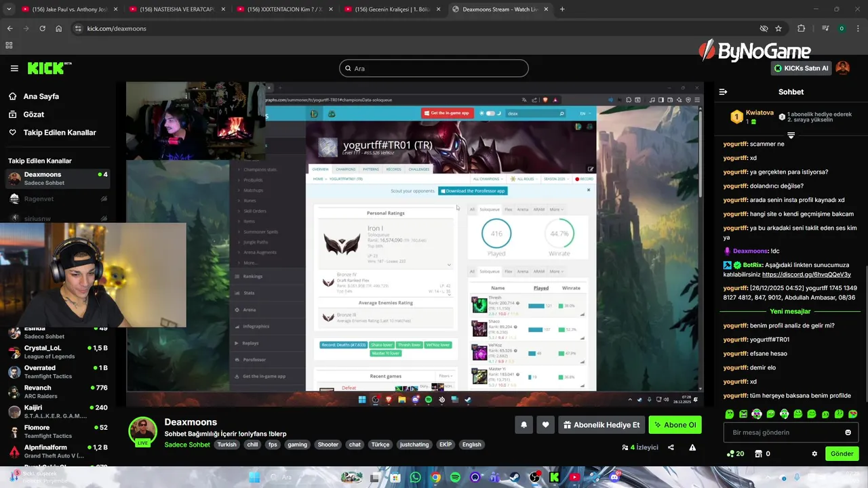The height and width of the screenshot is (488, 868).
Task: Open Flomore channel in sidebar
Action: pos(58,431)
